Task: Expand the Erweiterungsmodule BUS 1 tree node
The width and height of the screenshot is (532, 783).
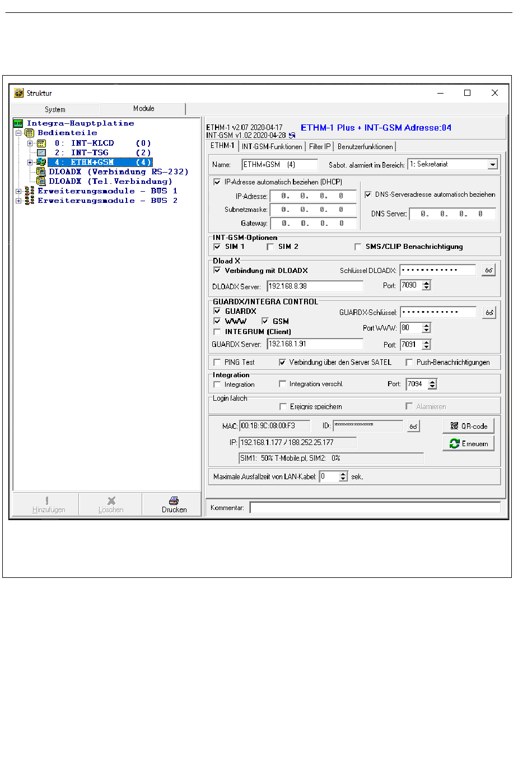Action: [x=18, y=192]
